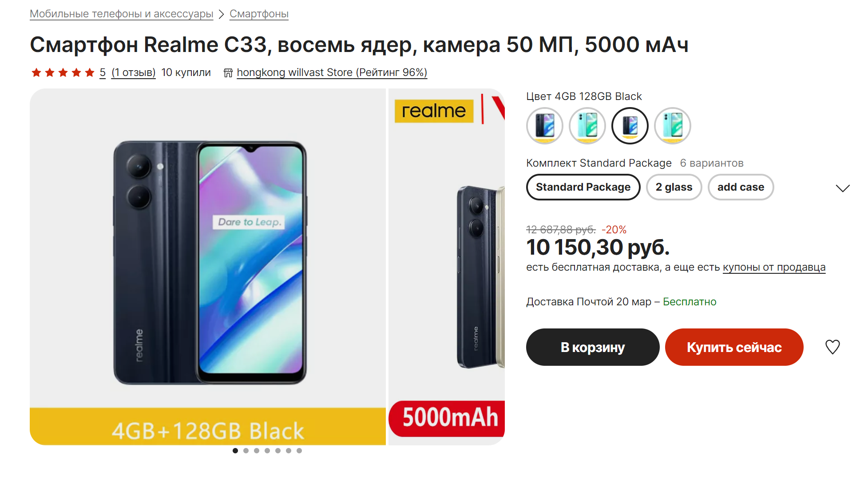Screen dimensions: 868x484
Task: Click the В корзину button
Action: 593,347
